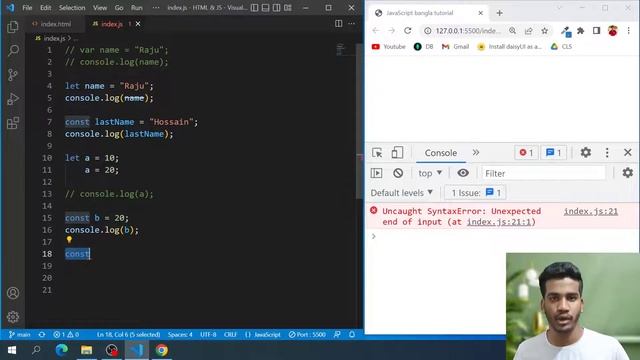Image resolution: width=640 pixels, height=360 pixels.
Task: Toggle primary sidebar layout icon
Action: click(254, 8)
